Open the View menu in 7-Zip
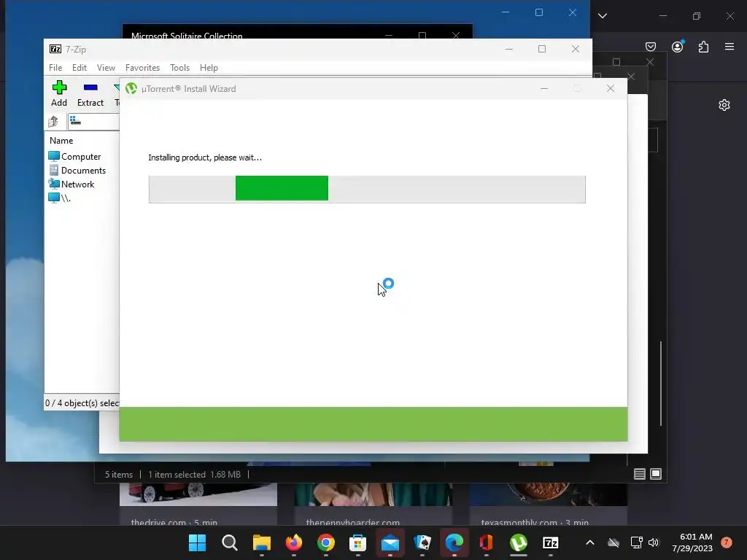This screenshot has width=747, height=560. 106,68
